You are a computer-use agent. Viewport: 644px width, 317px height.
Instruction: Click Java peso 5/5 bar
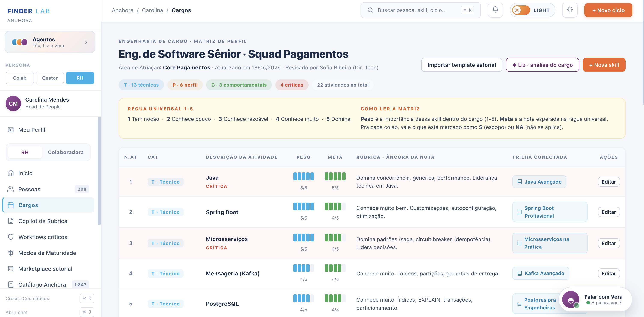[x=303, y=176]
